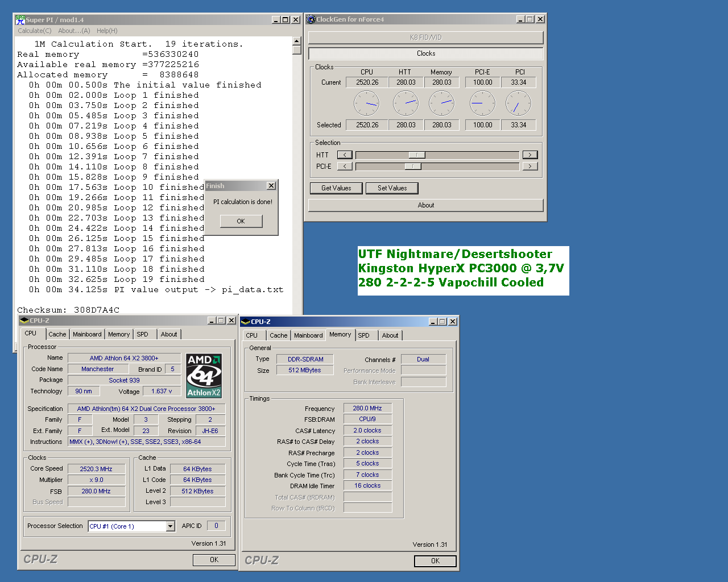Click the Current PCI 33.34 field
Viewport: 728px width, 582px height.
tap(519, 82)
